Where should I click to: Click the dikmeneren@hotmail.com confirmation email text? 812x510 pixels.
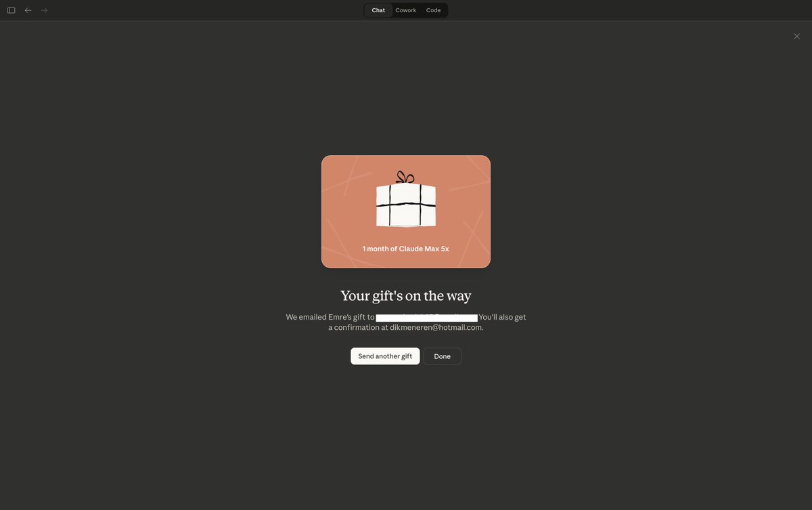436,327
